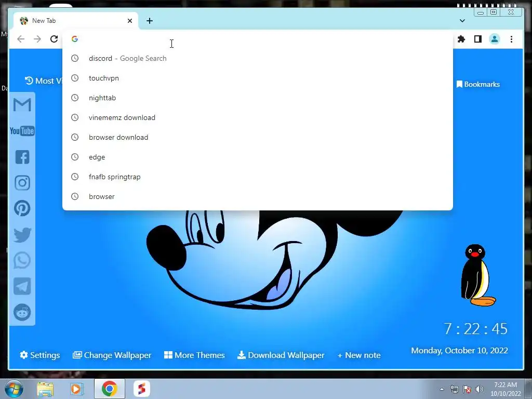Open the Facebook sidebar shortcut
This screenshot has width=532, height=399.
22,157
